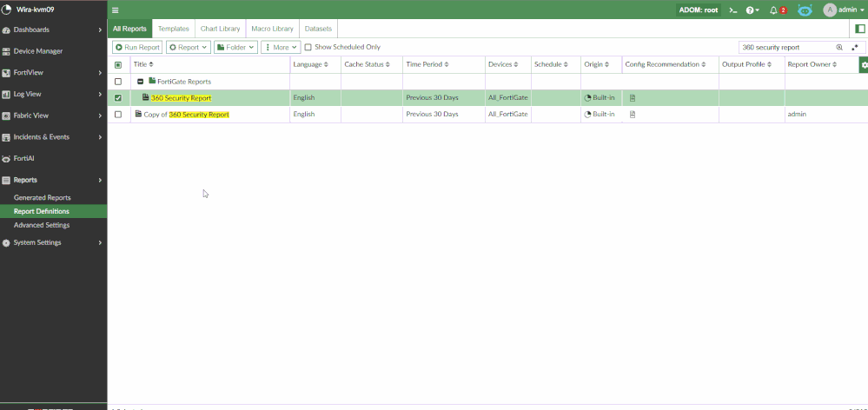
Task: Open the Folder dropdown button
Action: (x=235, y=48)
